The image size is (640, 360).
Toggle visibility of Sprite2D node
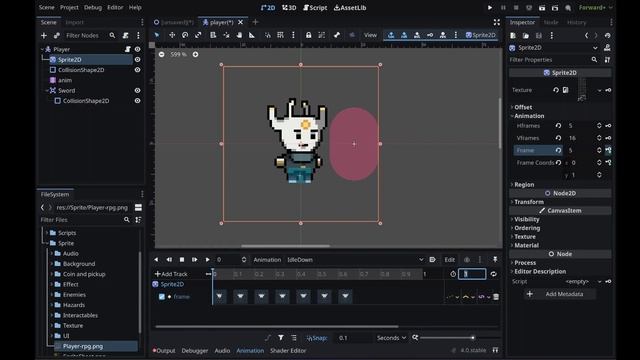click(138, 60)
